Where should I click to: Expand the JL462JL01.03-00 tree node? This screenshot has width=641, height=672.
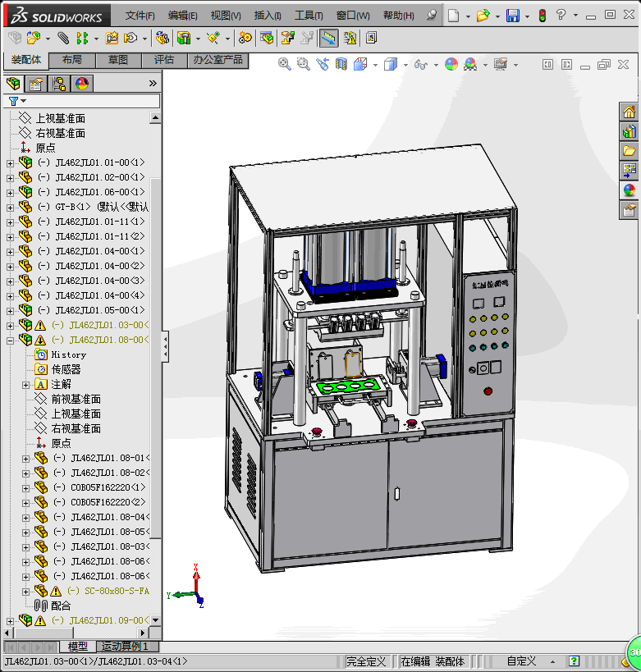(x=10, y=325)
